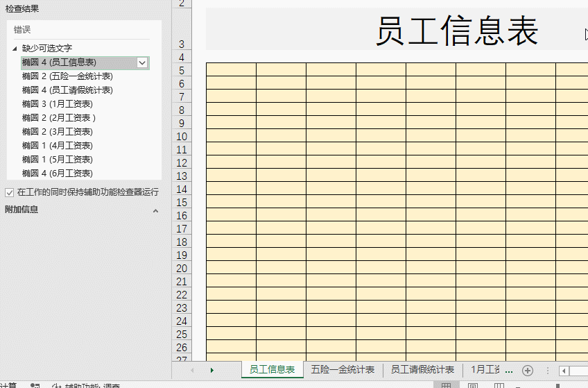Click the 检查结果 panel title
Image resolution: width=588 pixels, height=388 pixels.
click(22, 8)
